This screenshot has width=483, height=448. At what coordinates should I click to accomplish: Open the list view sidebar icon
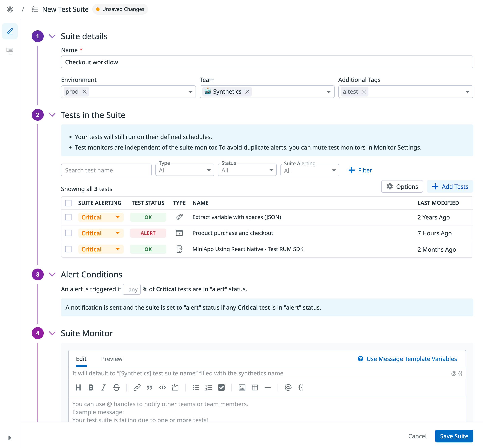10,51
